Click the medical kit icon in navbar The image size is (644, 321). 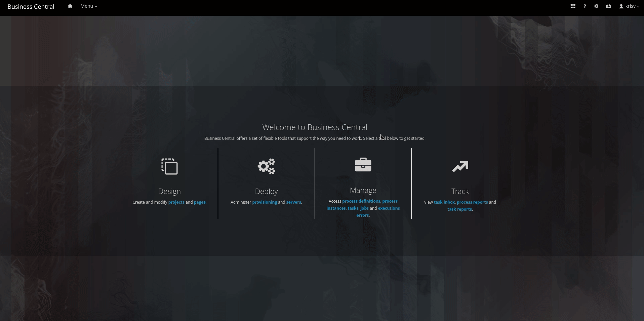(x=608, y=6)
